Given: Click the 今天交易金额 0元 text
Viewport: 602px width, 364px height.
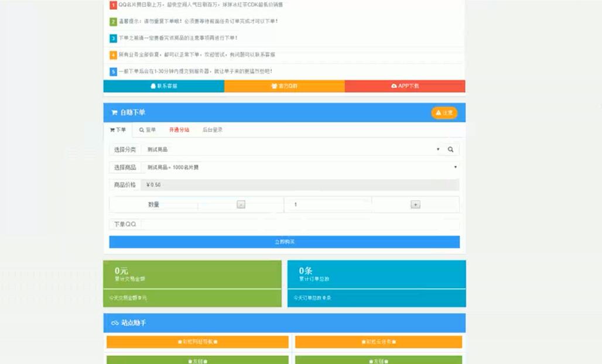Looking at the screenshot, I should [128, 298].
